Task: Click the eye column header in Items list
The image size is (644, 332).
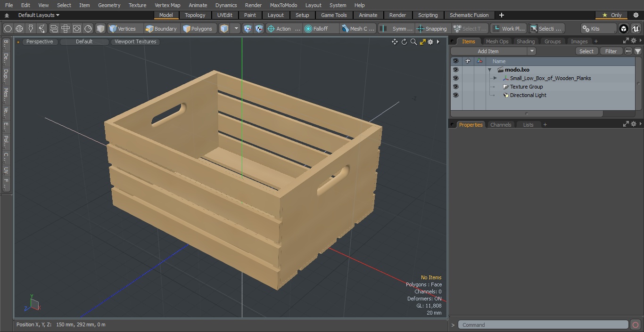Action: [455, 61]
